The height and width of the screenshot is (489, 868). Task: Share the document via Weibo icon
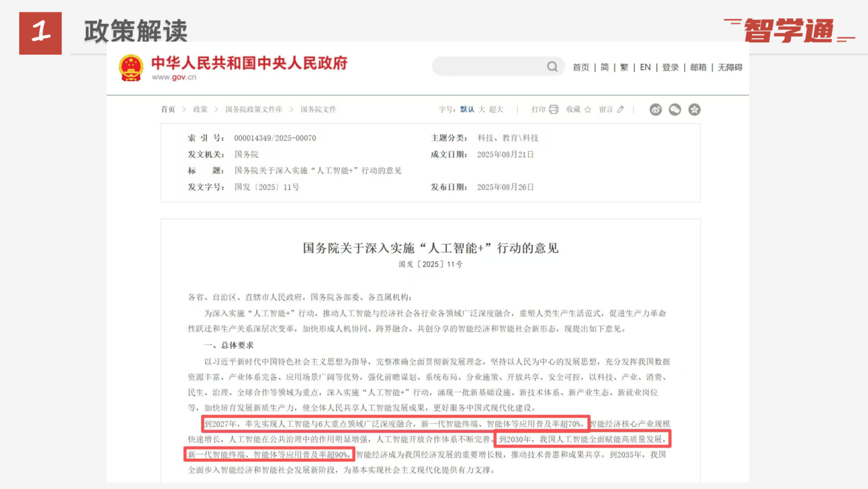[x=656, y=110]
